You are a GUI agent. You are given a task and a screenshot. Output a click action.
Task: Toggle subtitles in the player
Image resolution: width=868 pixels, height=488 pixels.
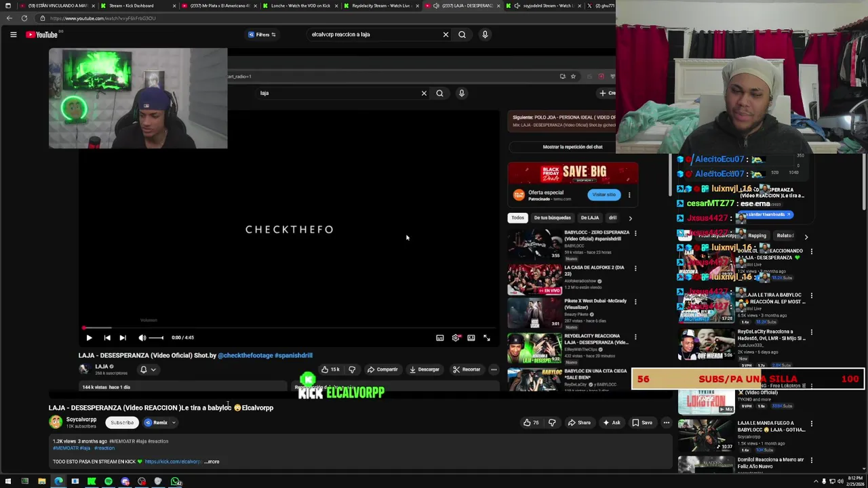click(x=440, y=338)
